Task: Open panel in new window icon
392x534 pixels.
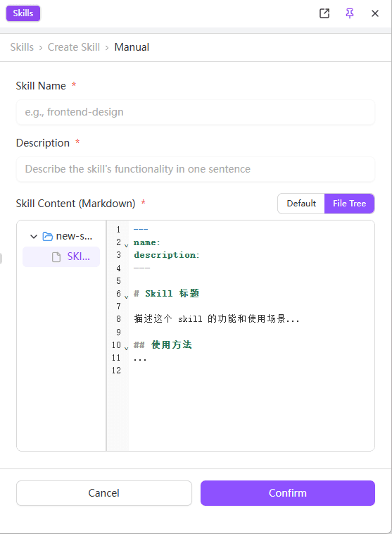Action: pyautogui.click(x=324, y=13)
